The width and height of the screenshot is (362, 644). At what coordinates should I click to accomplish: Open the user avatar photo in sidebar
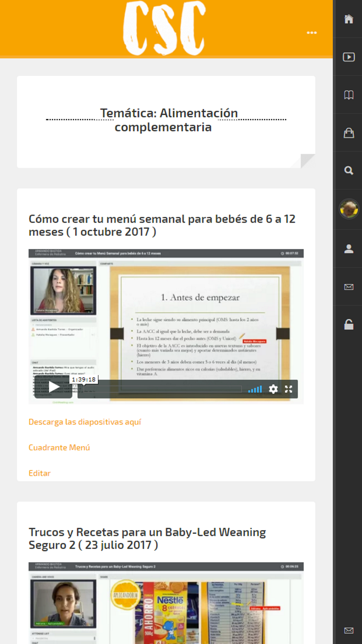(349, 209)
